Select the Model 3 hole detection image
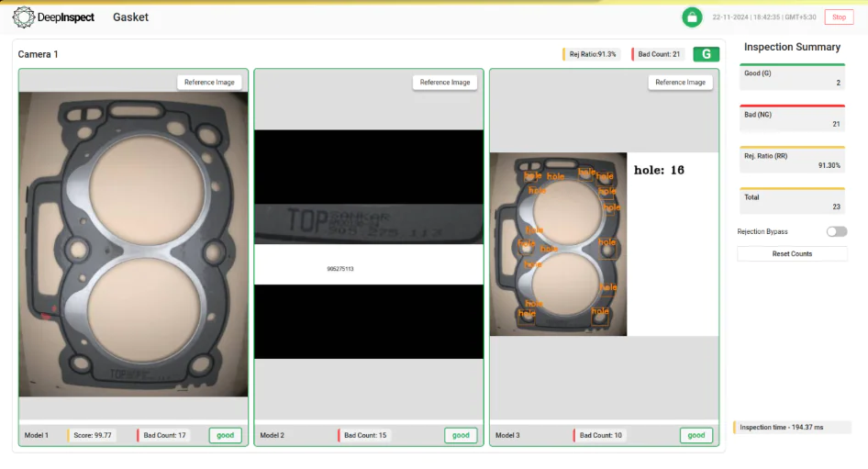The height and width of the screenshot is (469, 868). 558,244
